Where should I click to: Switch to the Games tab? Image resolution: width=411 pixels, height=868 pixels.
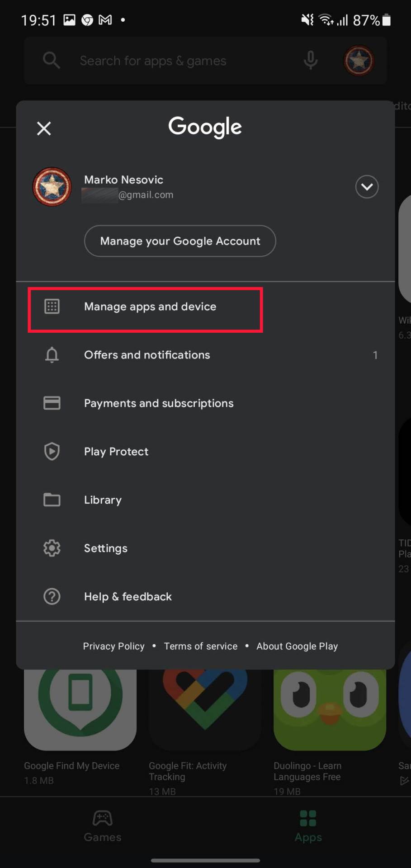[103, 827]
